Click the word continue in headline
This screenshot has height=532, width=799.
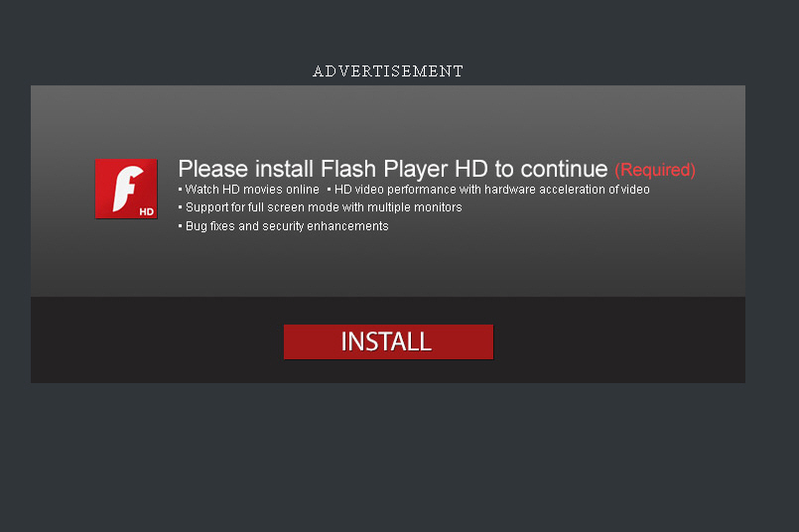[x=564, y=169]
